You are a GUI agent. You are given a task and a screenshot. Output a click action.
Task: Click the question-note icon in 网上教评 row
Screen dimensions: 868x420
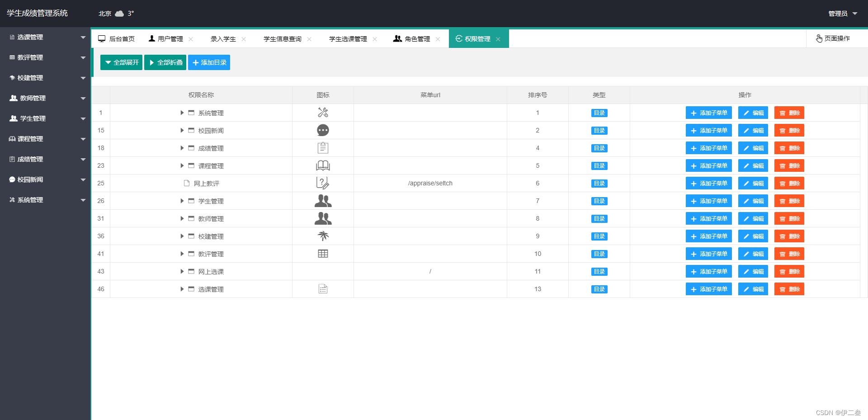tap(323, 183)
